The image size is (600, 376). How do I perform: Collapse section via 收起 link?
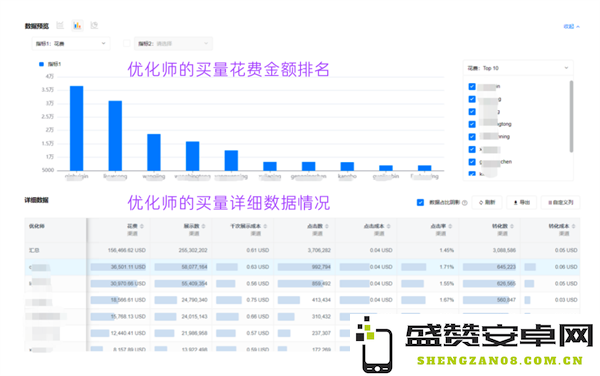(571, 26)
